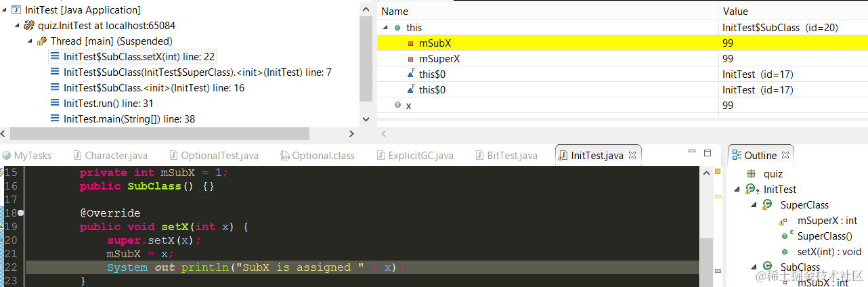The image size is (868, 287).
Task: Click the suspended thread icon
Action: pos(42,41)
